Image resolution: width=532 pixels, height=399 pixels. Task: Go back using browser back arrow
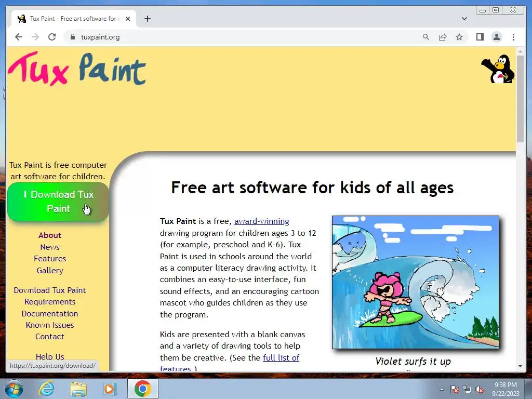pos(19,37)
